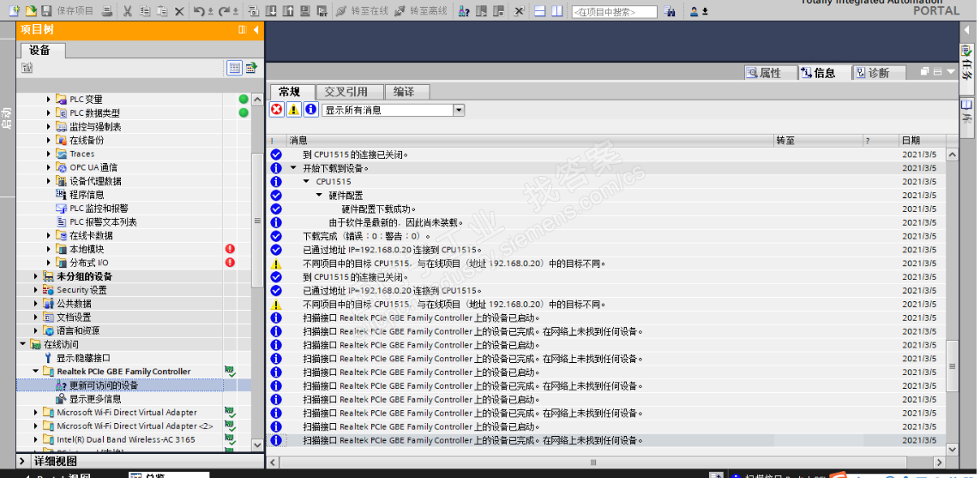Collapse the CPU1515 message group
This screenshot has width=980, height=478.
pos(306,181)
